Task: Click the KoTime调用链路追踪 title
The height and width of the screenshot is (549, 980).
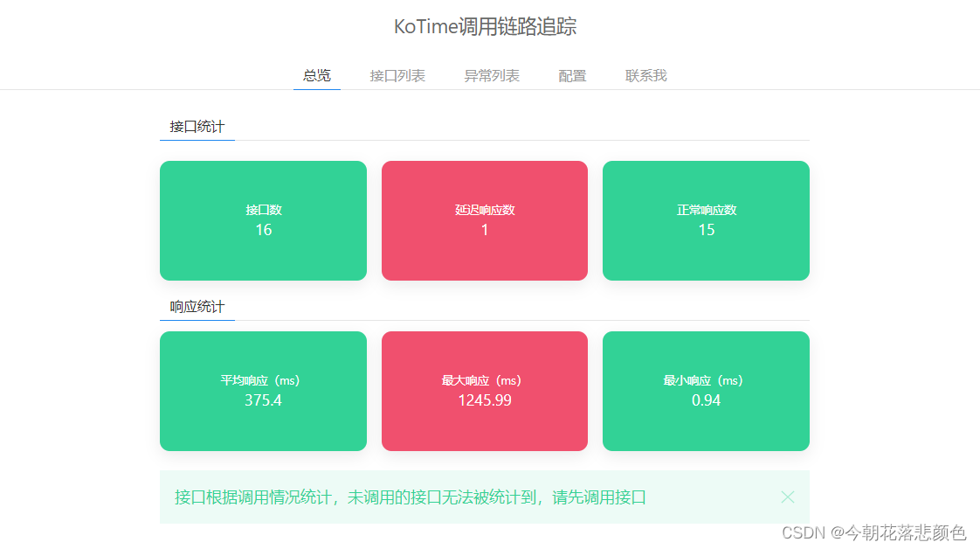Action: [485, 27]
